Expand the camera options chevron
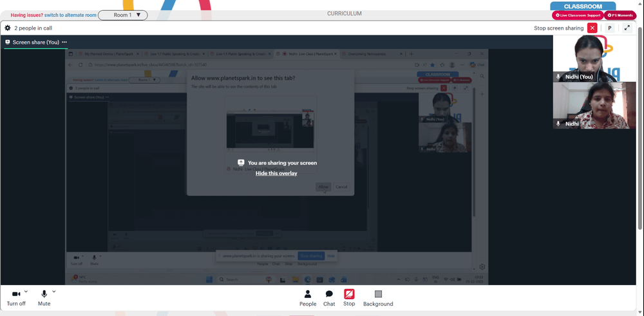This screenshot has width=644, height=316. click(x=26, y=292)
